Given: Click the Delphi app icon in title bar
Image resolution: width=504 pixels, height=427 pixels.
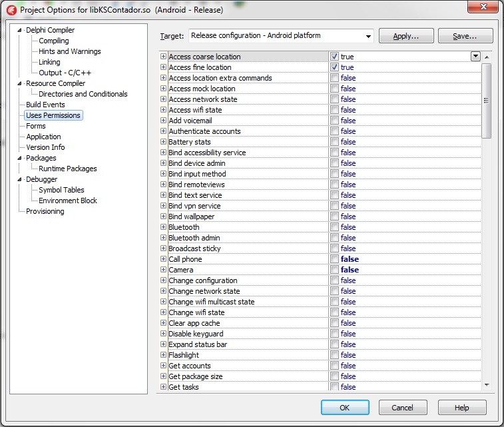Looking at the screenshot, I should tap(11, 10).
